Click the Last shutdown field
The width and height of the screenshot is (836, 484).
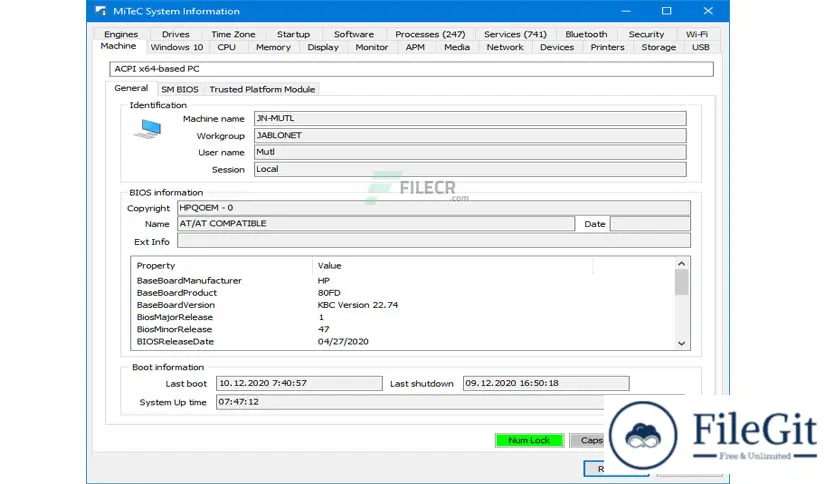coord(546,383)
